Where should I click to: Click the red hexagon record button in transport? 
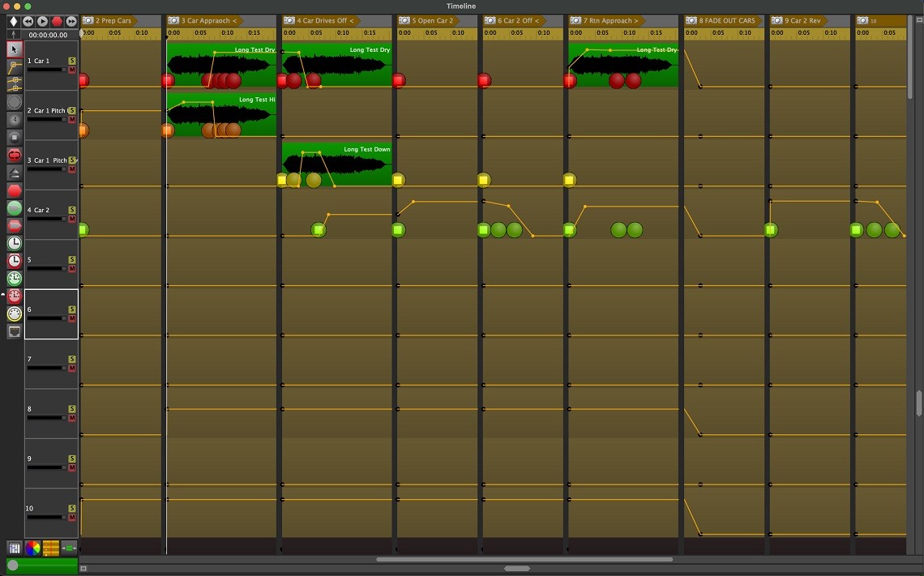[x=57, y=21]
